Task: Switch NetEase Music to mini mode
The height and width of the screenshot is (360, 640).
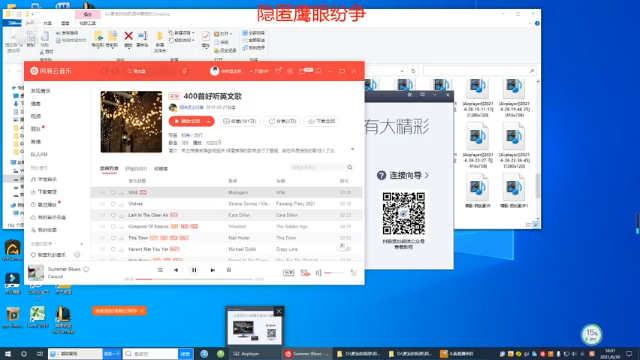Action: (318, 71)
